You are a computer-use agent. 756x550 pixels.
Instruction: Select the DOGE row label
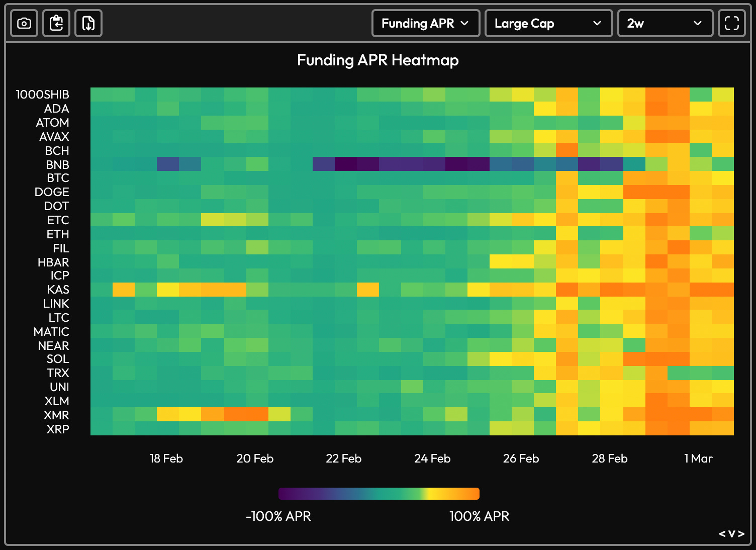pos(52,192)
